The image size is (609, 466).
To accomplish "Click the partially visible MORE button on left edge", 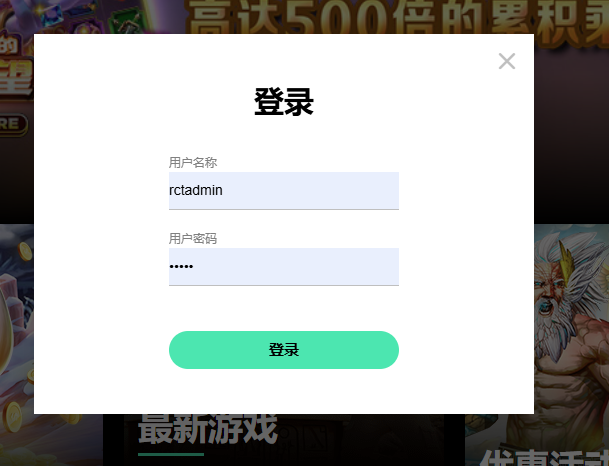I will [13, 124].
